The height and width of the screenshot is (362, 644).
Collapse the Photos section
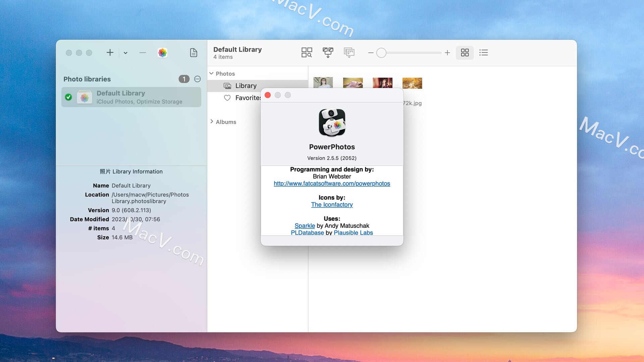(211, 73)
